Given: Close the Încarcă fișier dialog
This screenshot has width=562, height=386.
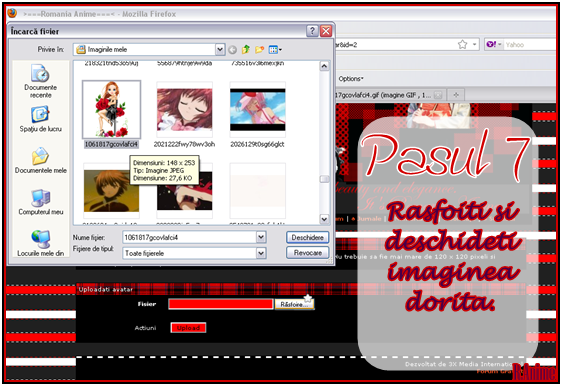Looking at the screenshot, I should coord(326,31).
